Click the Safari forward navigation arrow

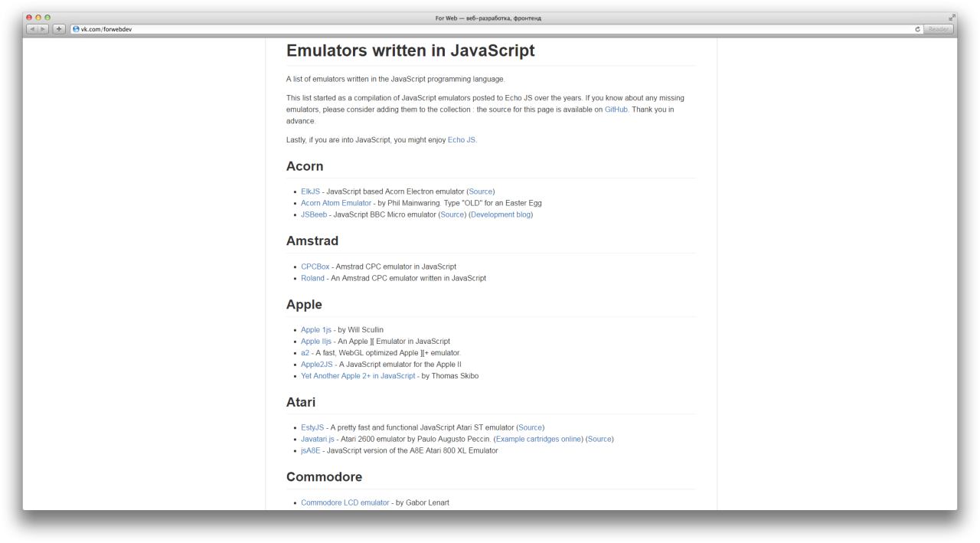pos(44,29)
